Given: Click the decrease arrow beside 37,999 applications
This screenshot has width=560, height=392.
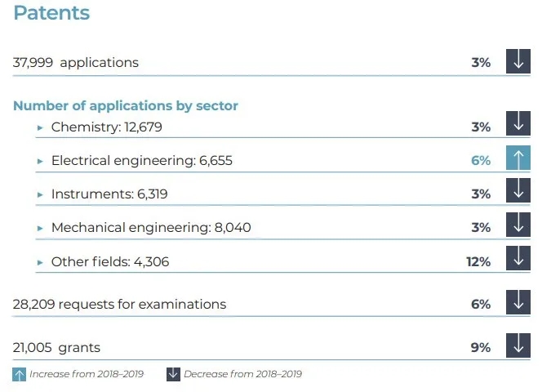Looking at the screenshot, I should tap(518, 62).
